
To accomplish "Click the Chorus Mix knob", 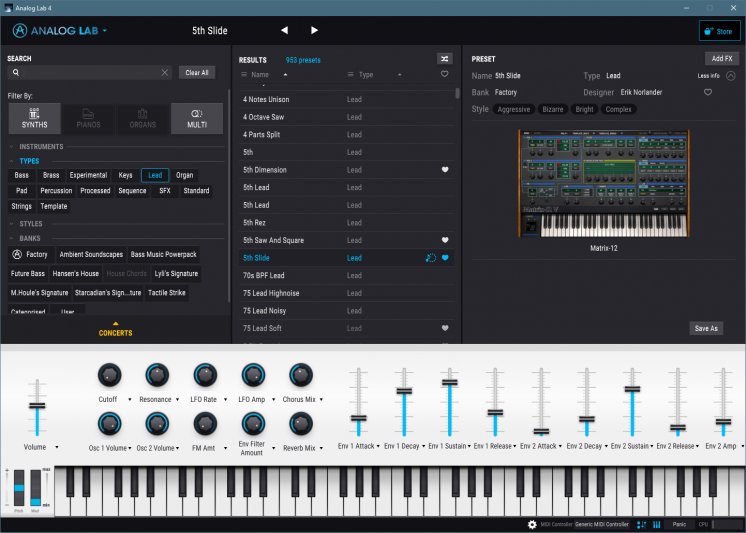I will point(301,375).
